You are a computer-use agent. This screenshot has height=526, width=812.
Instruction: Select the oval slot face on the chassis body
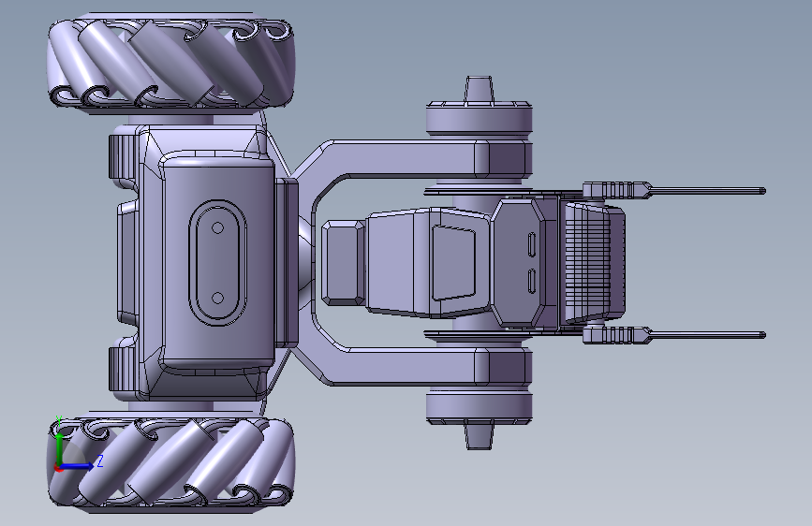[217, 263]
